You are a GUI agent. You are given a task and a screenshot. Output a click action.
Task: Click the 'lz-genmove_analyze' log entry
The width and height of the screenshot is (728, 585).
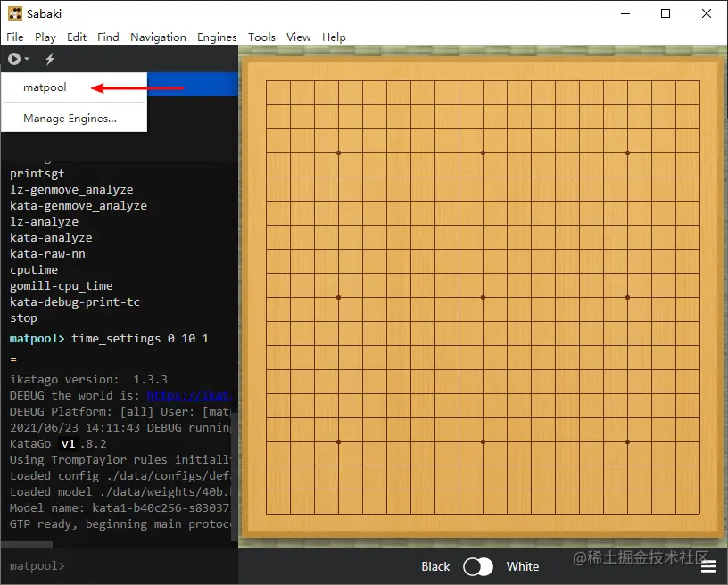click(x=71, y=190)
